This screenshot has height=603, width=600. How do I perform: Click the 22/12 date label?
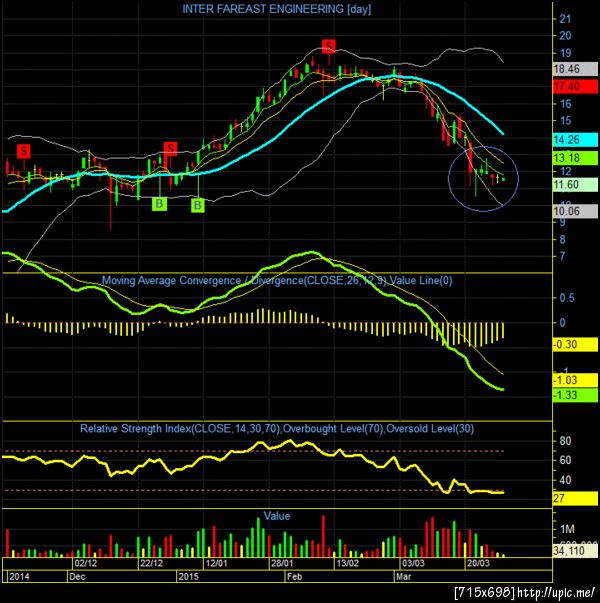click(151, 563)
